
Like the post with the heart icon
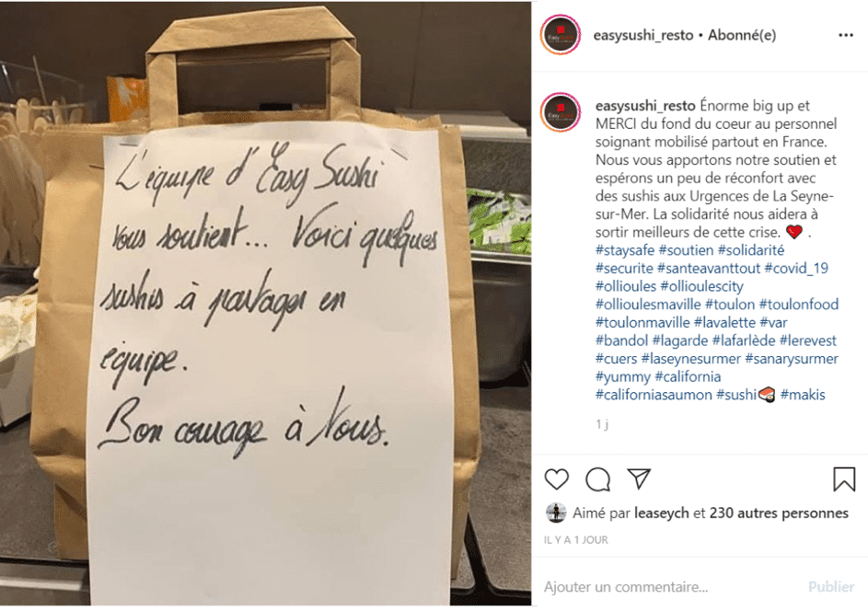[x=556, y=479]
